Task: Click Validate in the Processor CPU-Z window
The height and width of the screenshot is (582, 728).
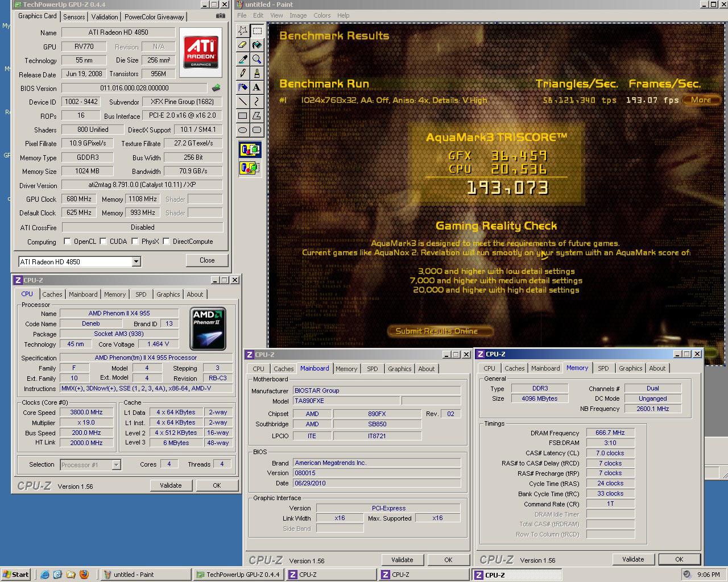Action: click(171, 485)
